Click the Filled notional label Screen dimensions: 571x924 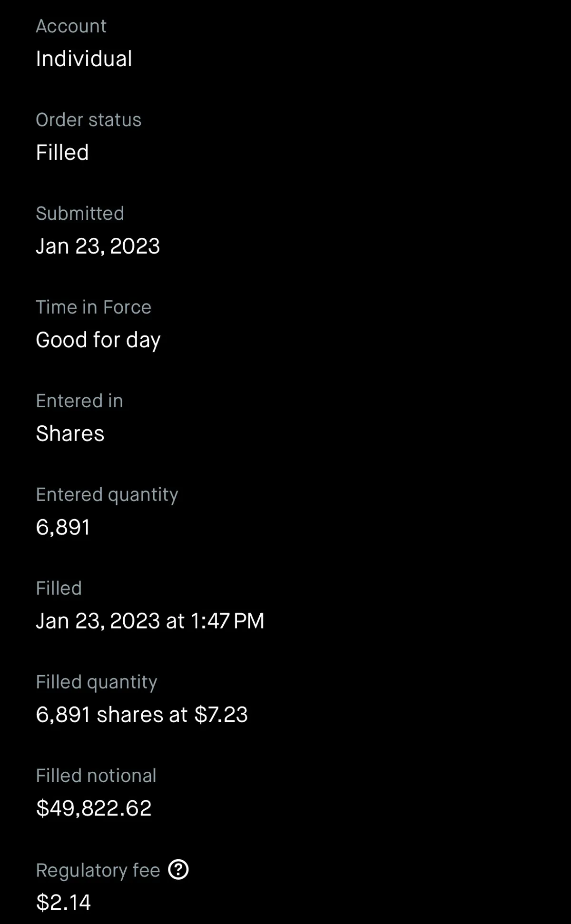pos(96,776)
